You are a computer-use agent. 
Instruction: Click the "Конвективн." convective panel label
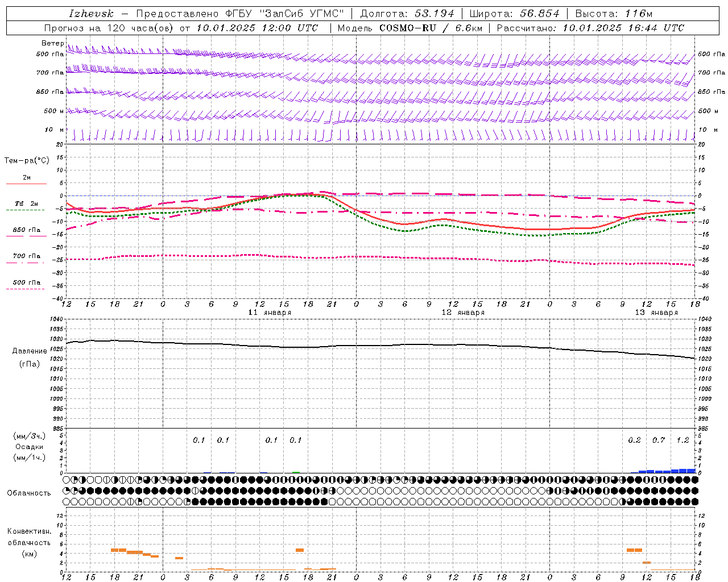point(29,531)
